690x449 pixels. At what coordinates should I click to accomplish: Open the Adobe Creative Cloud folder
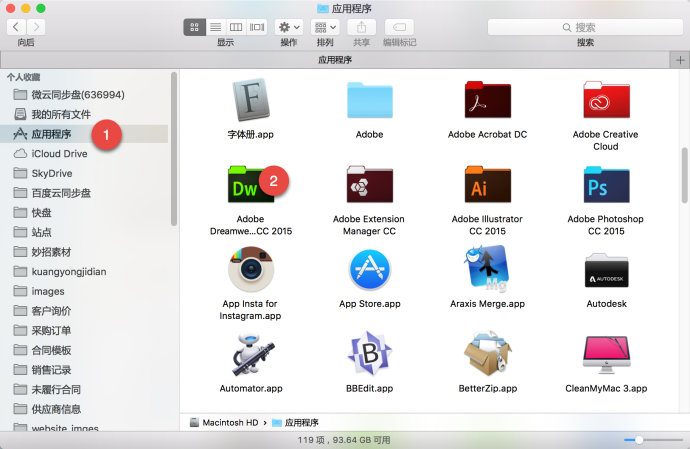pos(606,100)
